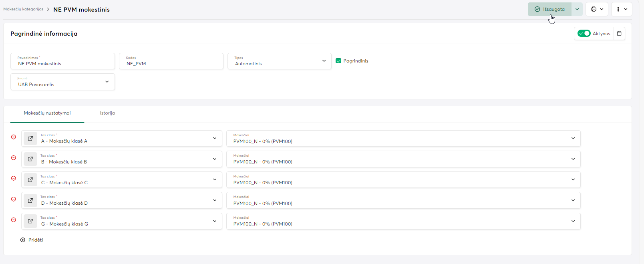The image size is (644, 264).
Task: Click the calendar icon next to Aktyvus
Action: [x=619, y=34]
